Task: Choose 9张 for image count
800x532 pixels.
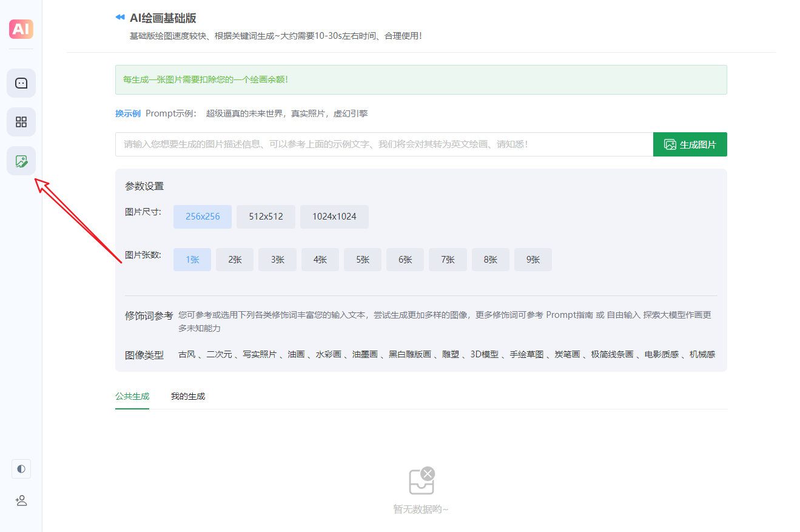Action: click(533, 259)
